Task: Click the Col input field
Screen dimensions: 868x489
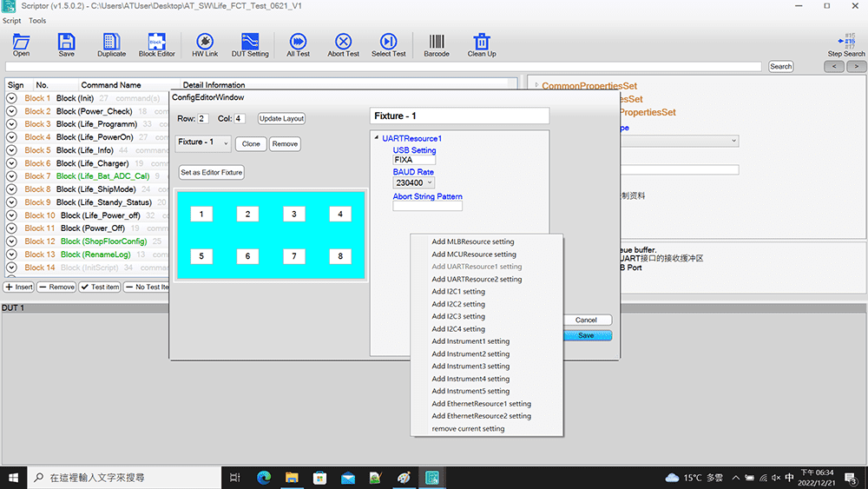Action: pos(240,118)
